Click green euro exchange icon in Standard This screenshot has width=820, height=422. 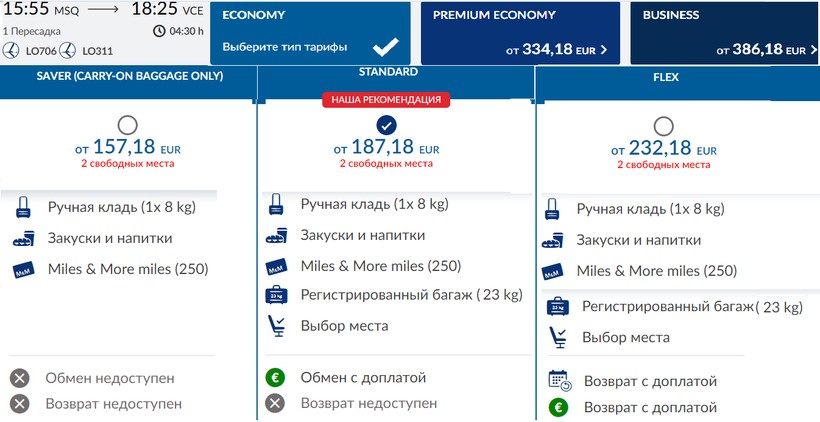[x=275, y=378]
